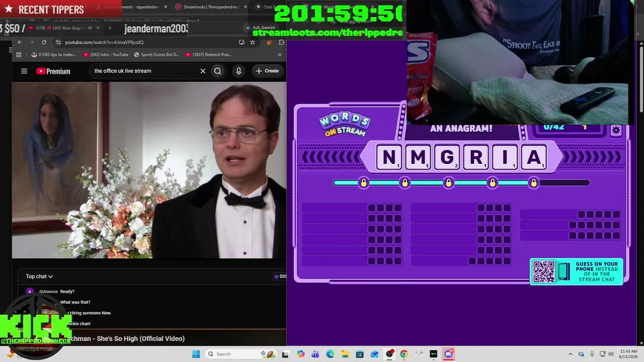
Task: Open a new browser tab
Action: click(110, 28)
